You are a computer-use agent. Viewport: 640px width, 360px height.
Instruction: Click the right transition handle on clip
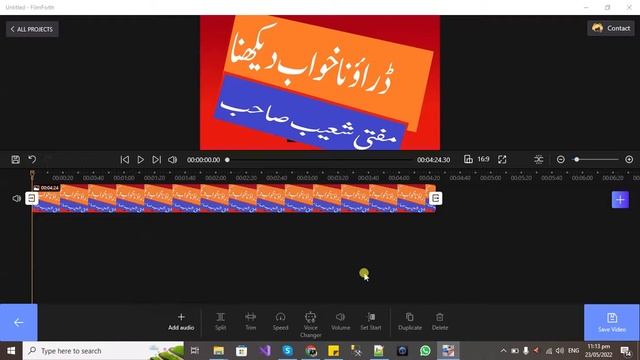click(x=436, y=198)
